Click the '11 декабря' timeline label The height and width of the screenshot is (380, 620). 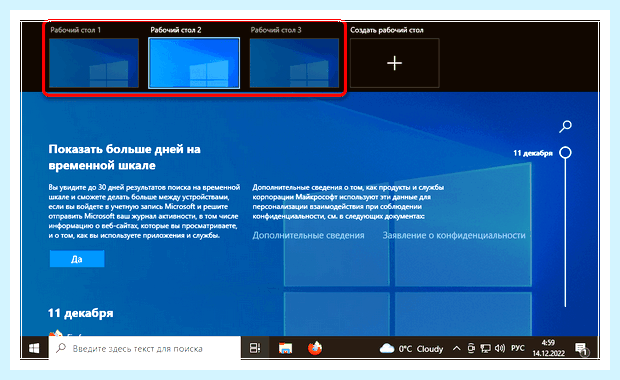[533, 153]
